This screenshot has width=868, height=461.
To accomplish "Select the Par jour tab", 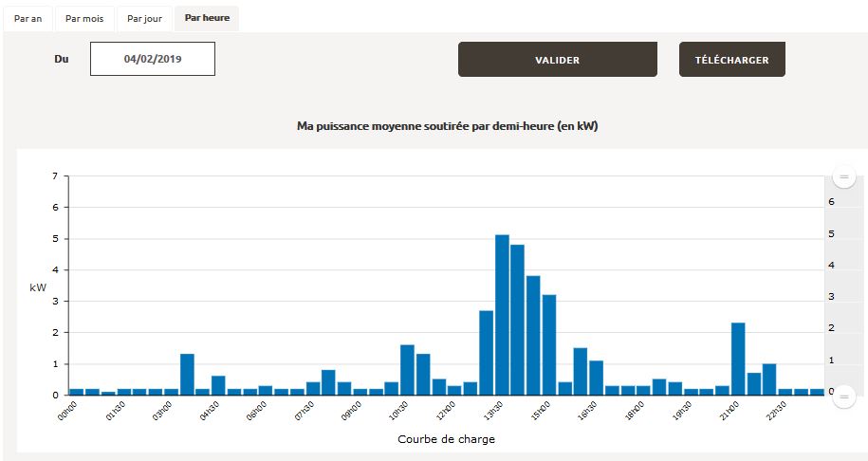I will pos(144,19).
